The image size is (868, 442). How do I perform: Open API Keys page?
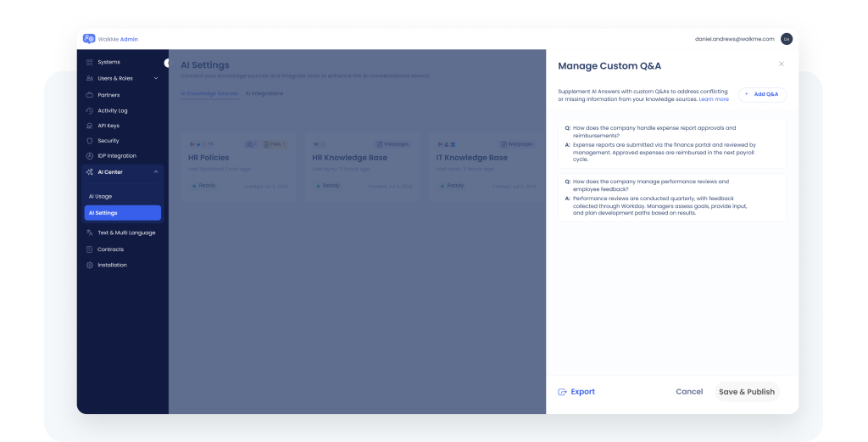[108, 126]
